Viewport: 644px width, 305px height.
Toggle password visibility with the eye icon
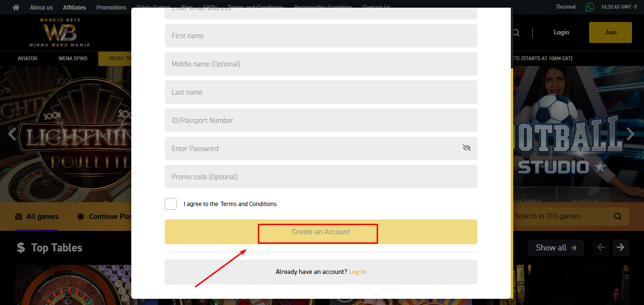(x=466, y=148)
